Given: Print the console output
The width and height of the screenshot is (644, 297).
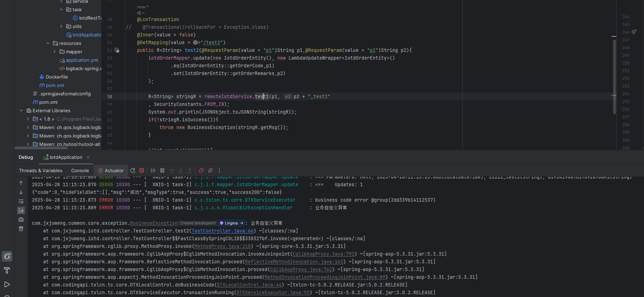Looking at the screenshot, I should tap(21, 220).
